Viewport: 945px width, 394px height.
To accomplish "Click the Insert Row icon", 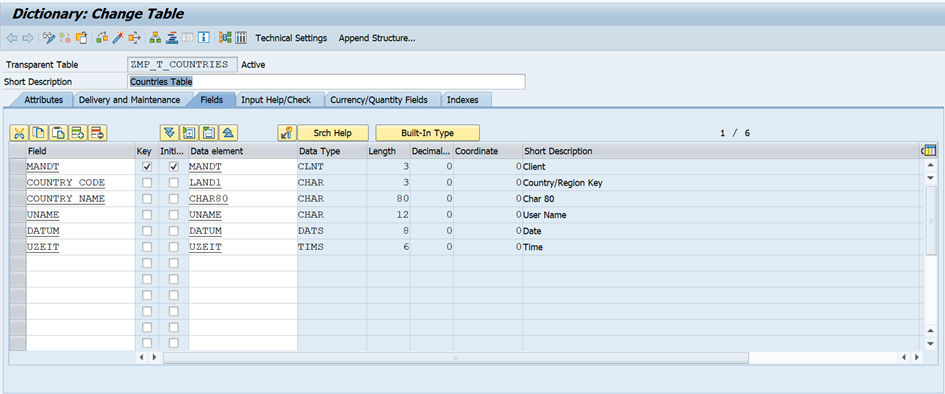I will pos(78,133).
